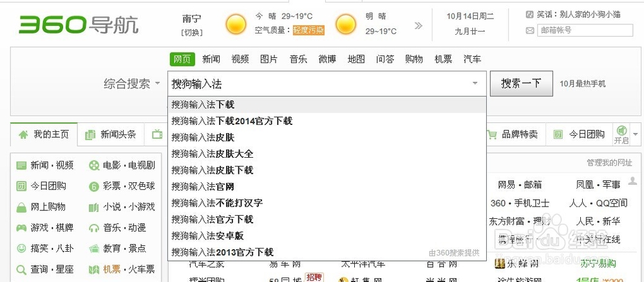Choose suggestion 搜狗输入法下载2014官方下载
This screenshot has height=282, width=644.
pyautogui.click(x=327, y=121)
